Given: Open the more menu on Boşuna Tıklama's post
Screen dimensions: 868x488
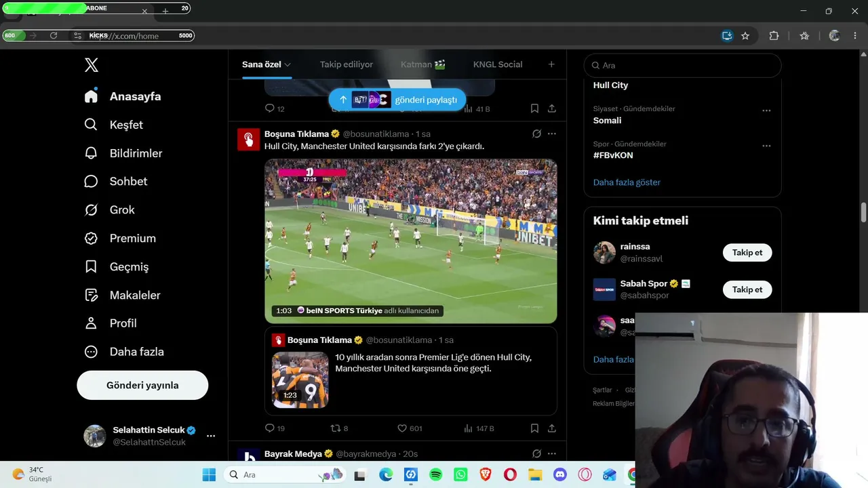Looking at the screenshot, I should pos(552,134).
